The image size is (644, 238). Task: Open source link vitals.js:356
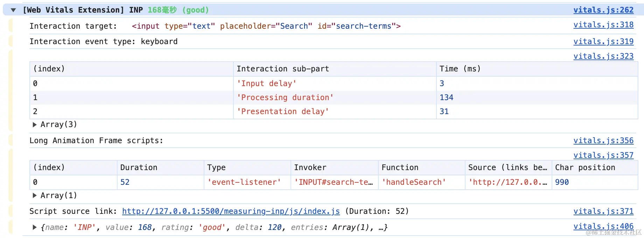603,141
